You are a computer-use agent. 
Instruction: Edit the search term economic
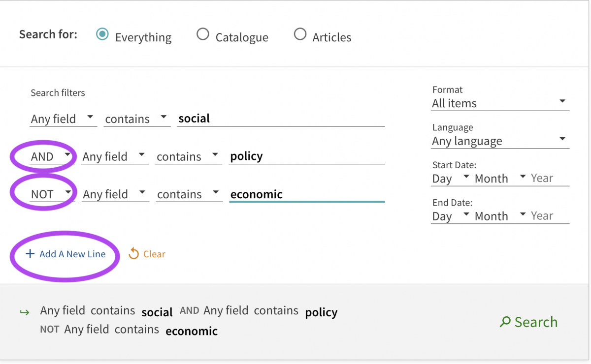click(307, 194)
